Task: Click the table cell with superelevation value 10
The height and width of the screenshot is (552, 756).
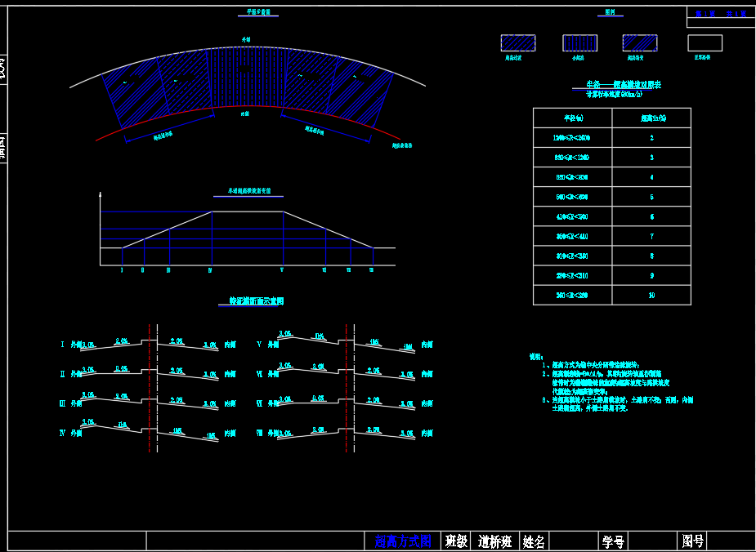Action: 651,296
